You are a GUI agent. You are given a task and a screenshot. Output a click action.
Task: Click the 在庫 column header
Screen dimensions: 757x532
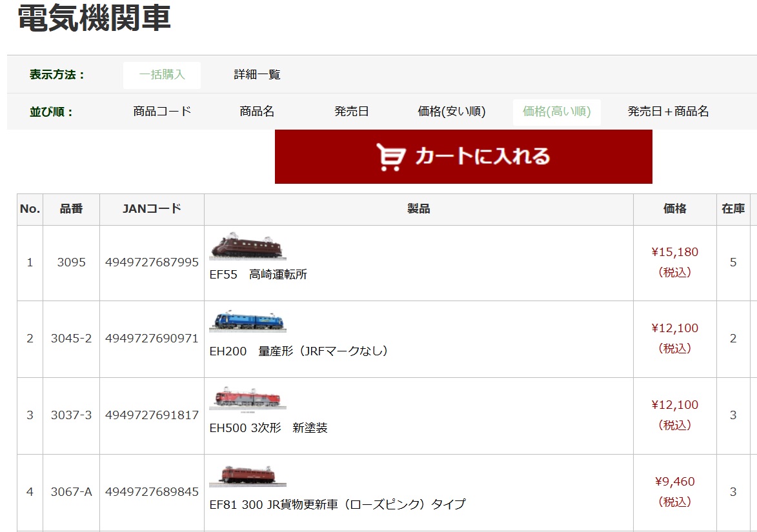coord(733,209)
